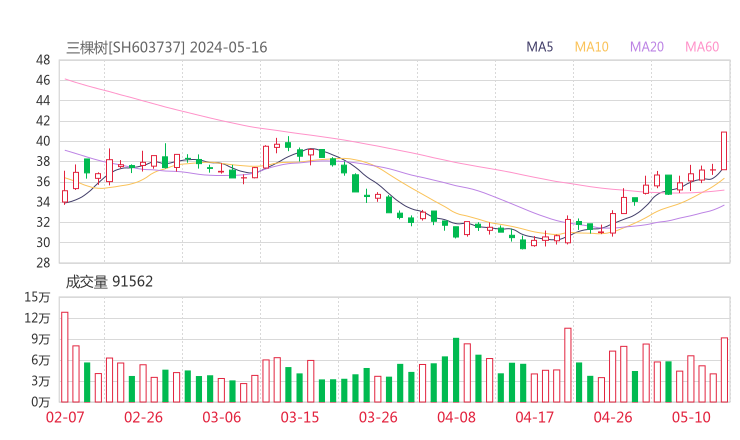
Task: Click the 04-08 date axis label
Action: click(x=456, y=417)
